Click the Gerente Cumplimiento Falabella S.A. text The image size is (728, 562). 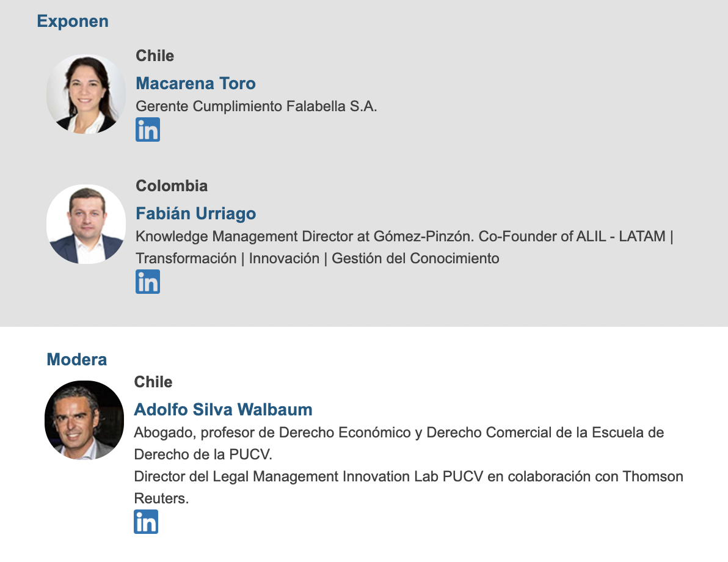(257, 106)
